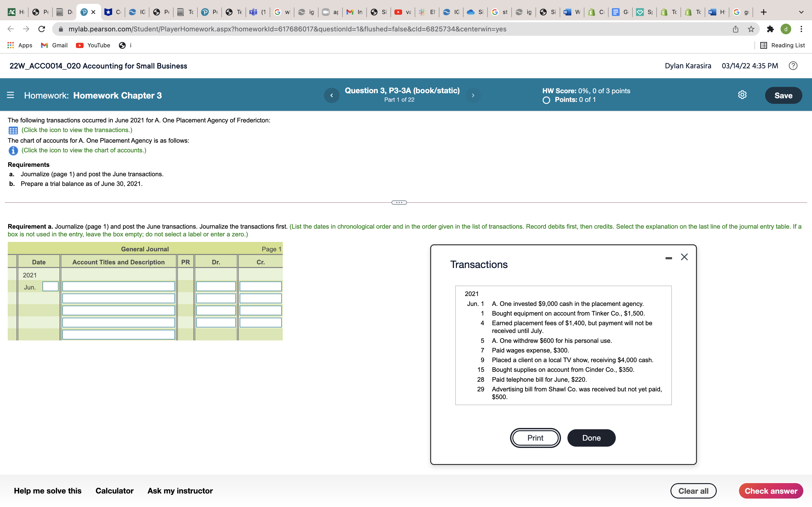The image size is (812, 507).
Task: Click Help me solve this link
Action: pyautogui.click(x=48, y=491)
